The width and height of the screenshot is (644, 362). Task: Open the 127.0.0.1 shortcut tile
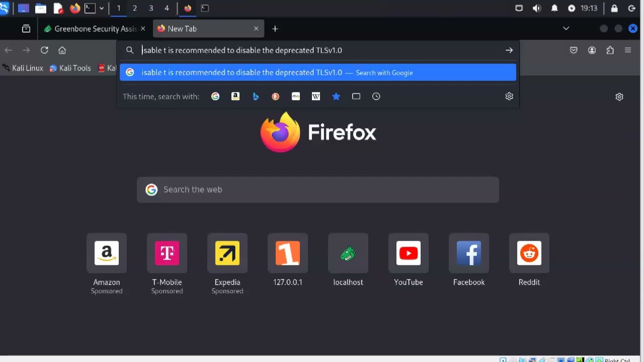(288, 260)
